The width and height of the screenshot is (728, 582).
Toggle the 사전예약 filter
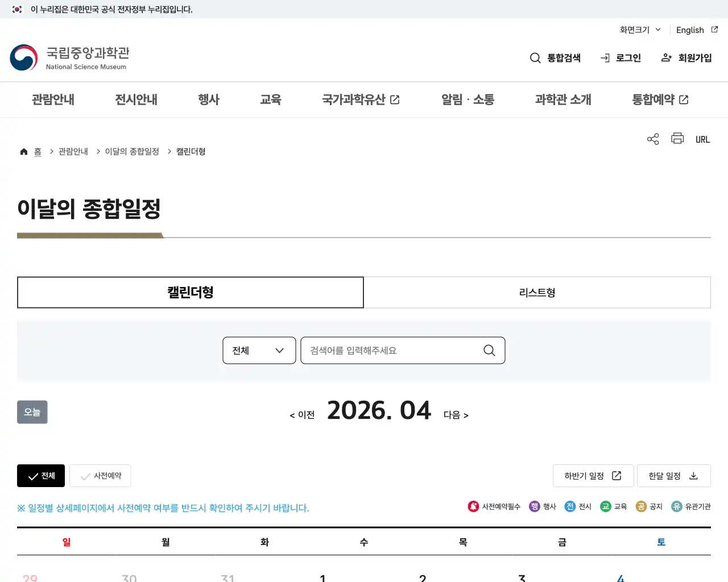pos(100,476)
